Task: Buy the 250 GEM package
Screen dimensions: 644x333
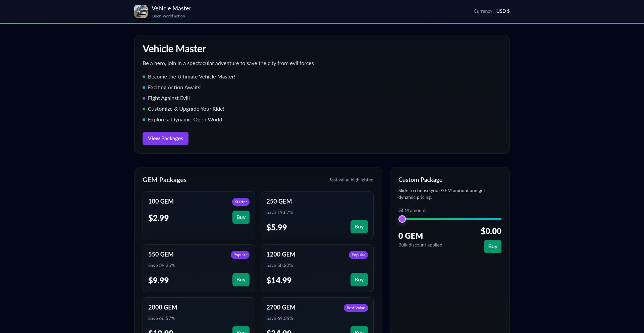Action: (359, 227)
